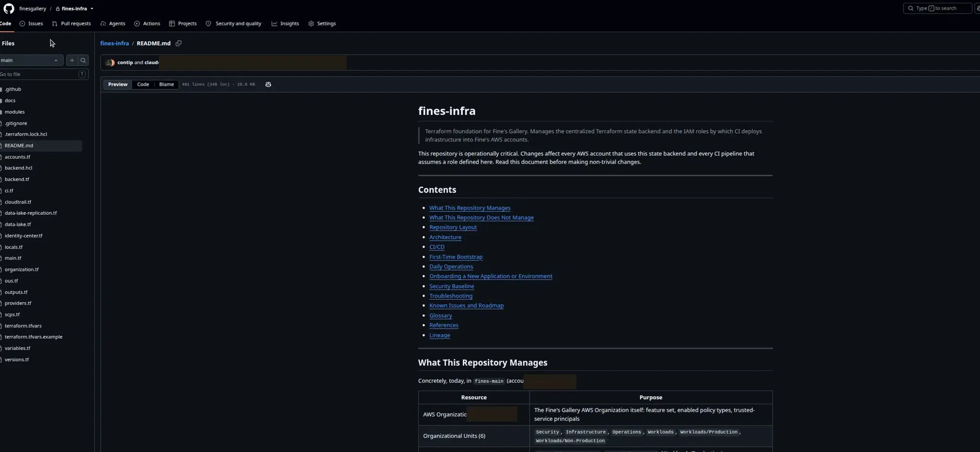This screenshot has height=452, width=980.
Task: Open fines-infra breadcrumb link
Action: 114,43
